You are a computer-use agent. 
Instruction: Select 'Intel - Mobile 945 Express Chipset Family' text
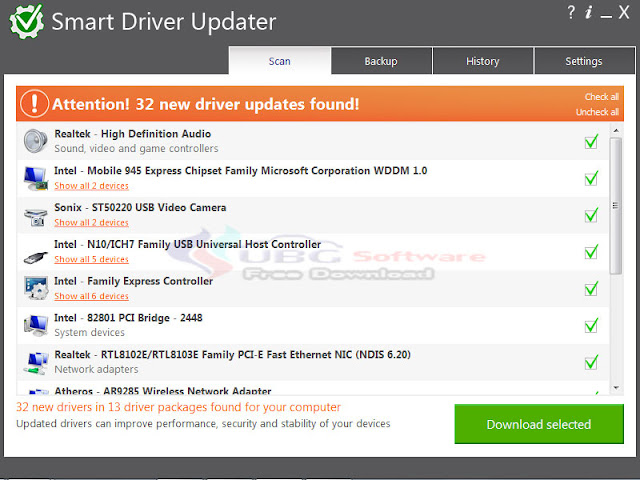tap(241, 170)
